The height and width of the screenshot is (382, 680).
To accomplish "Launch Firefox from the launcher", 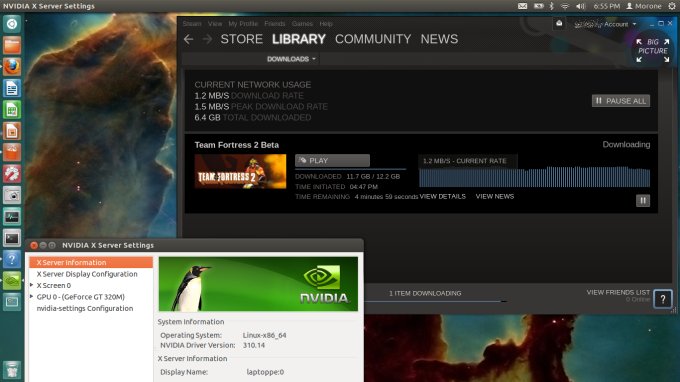I will click(12, 66).
